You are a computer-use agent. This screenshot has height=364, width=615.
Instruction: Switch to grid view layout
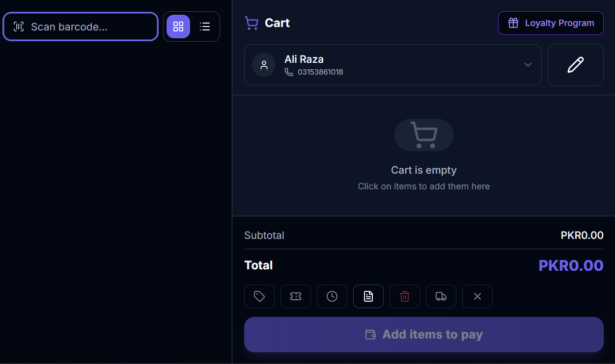pos(178,26)
